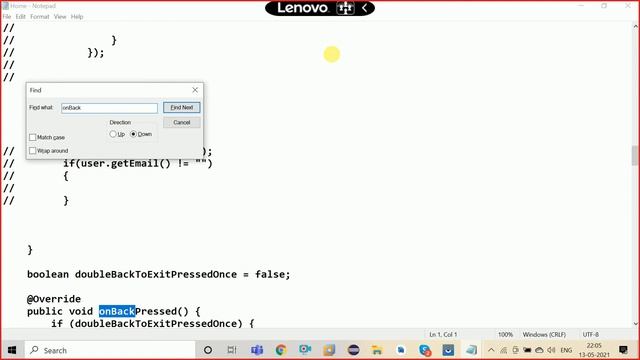Open the Format menu
Viewport: 640px width, 360px height.
[40, 17]
